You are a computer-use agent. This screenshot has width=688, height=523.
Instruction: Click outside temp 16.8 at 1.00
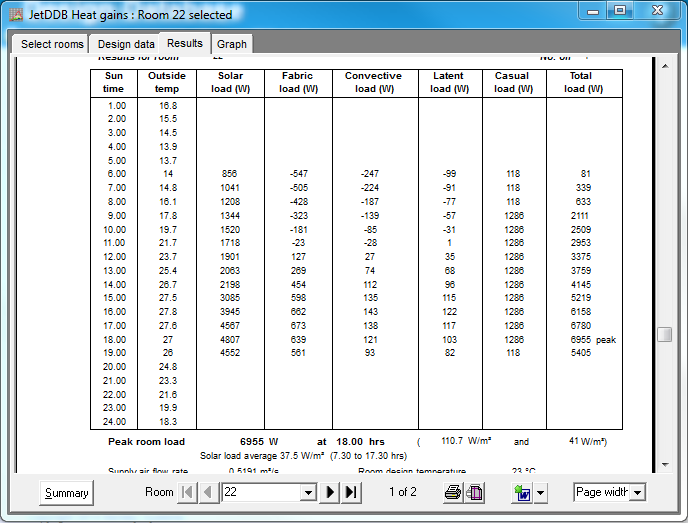[x=168, y=106]
